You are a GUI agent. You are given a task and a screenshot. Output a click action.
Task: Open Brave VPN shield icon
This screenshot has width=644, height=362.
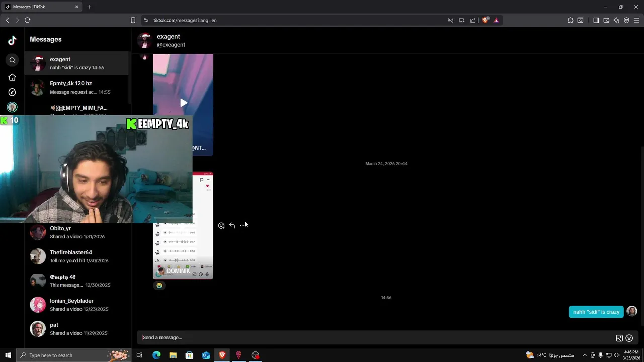(x=626, y=20)
